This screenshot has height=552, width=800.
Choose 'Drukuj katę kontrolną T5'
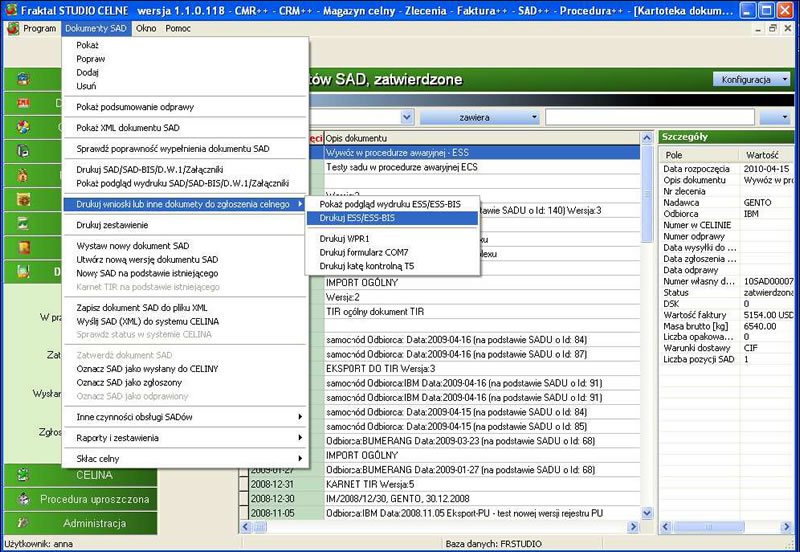tap(392, 266)
